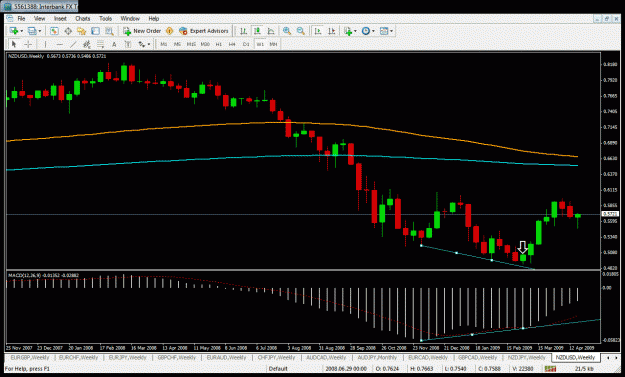Switch timeframe to D1
The height and width of the screenshot is (377, 625).
pyautogui.click(x=246, y=44)
